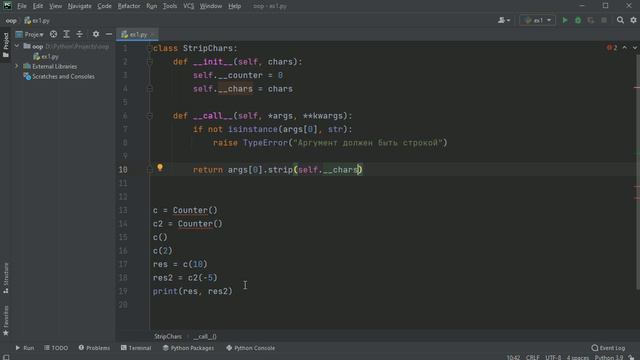This screenshot has width=640, height=360.
Task: Click oop in navigation bar
Action: (x=11, y=20)
